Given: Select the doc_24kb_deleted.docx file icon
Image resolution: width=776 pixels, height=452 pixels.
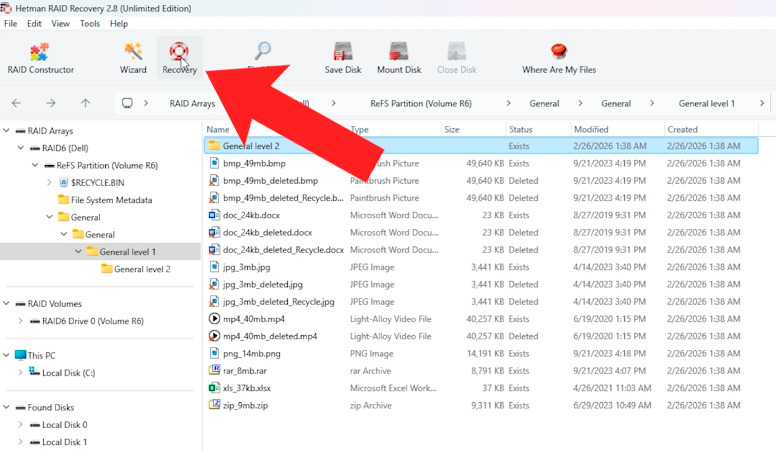Looking at the screenshot, I should pyautogui.click(x=214, y=232).
